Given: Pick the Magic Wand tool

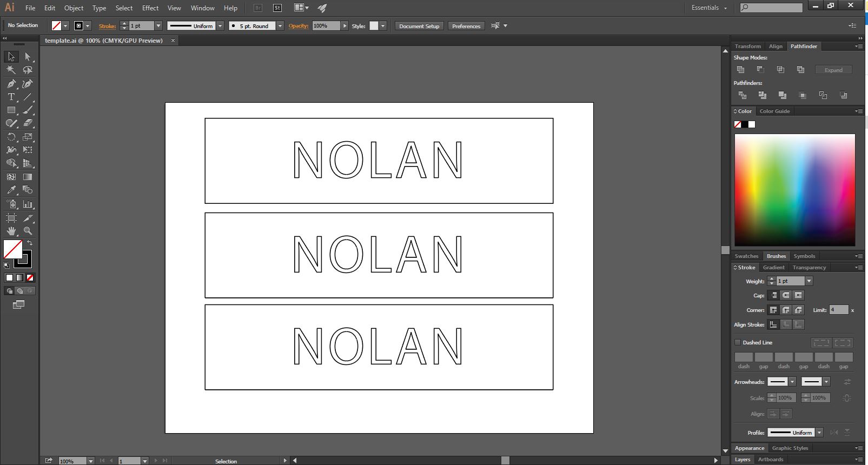Looking at the screenshot, I should click(x=11, y=70).
